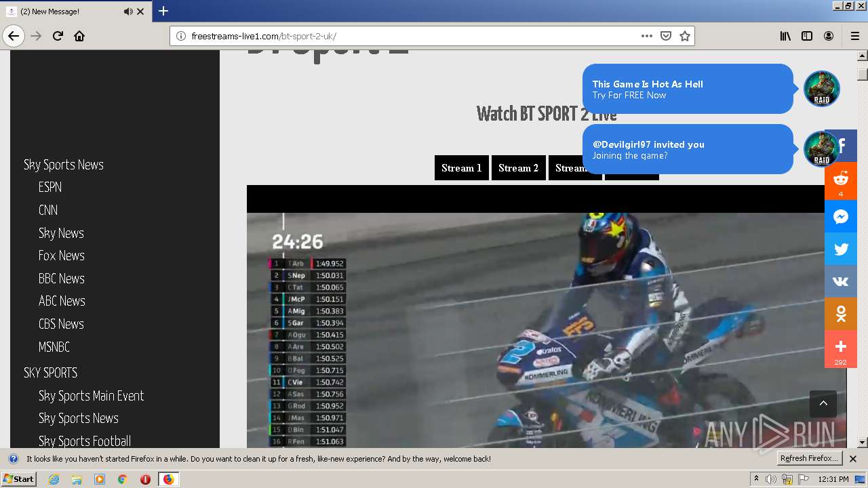Click the Refresh Firefox button
This screenshot has height=488, width=868.
810,459
